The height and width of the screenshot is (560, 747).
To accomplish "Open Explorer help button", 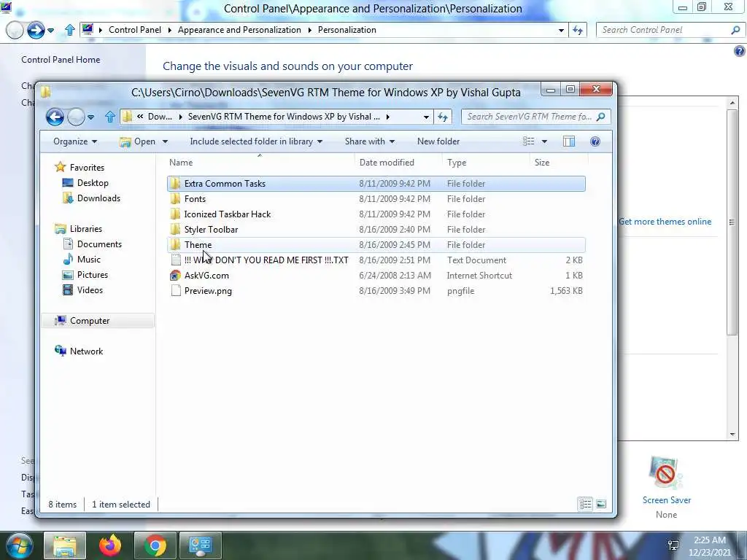I will pos(595,141).
